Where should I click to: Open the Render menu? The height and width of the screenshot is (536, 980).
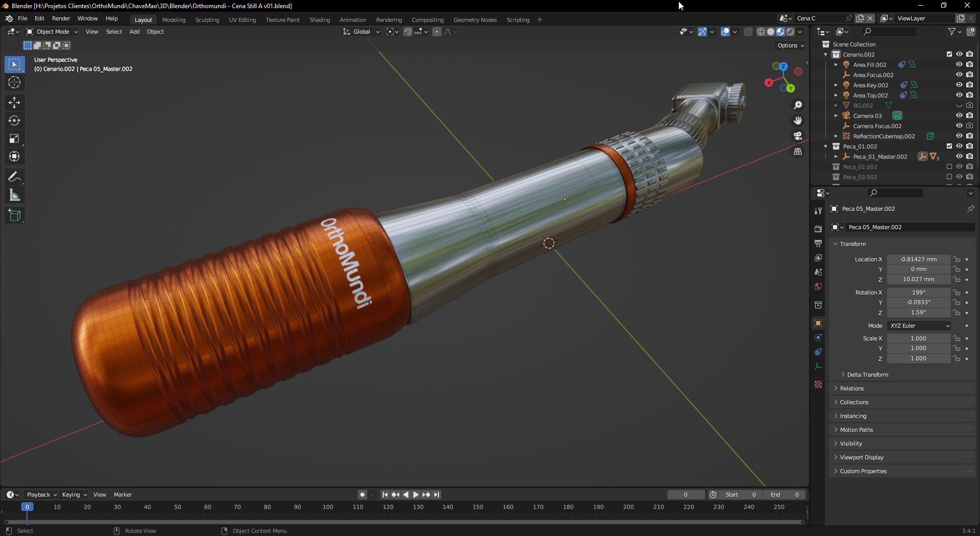tap(61, 18)
